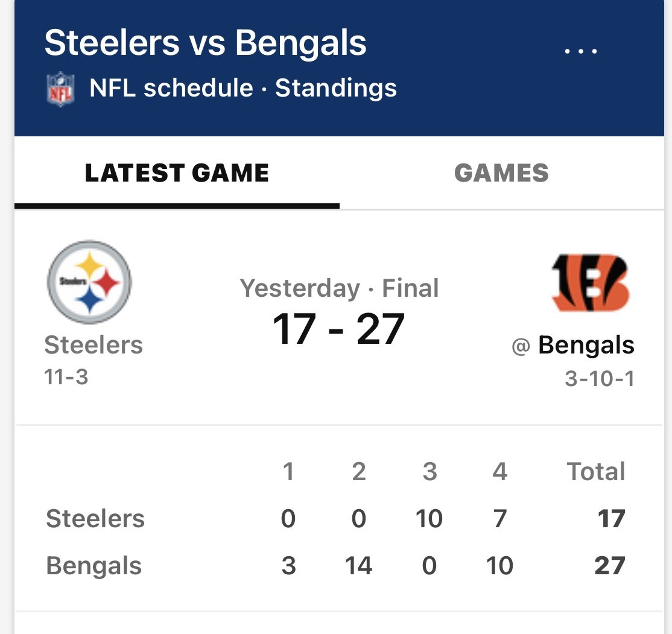Open the Standings link

point(336,88)
